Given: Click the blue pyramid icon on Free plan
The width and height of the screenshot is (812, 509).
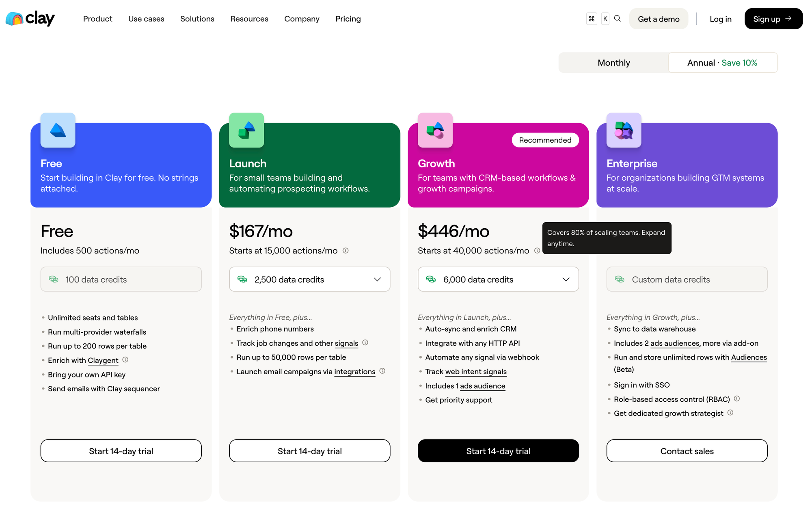Looking at the screenshot, I should (x=57, y=130).
